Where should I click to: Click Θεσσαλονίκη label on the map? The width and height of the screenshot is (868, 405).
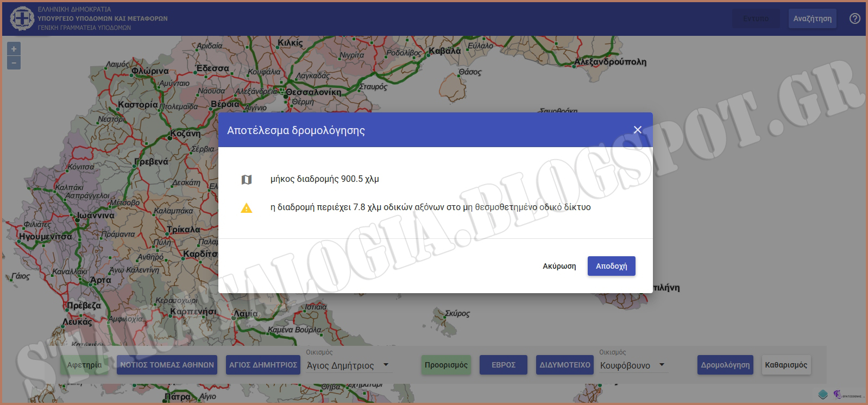313,92
